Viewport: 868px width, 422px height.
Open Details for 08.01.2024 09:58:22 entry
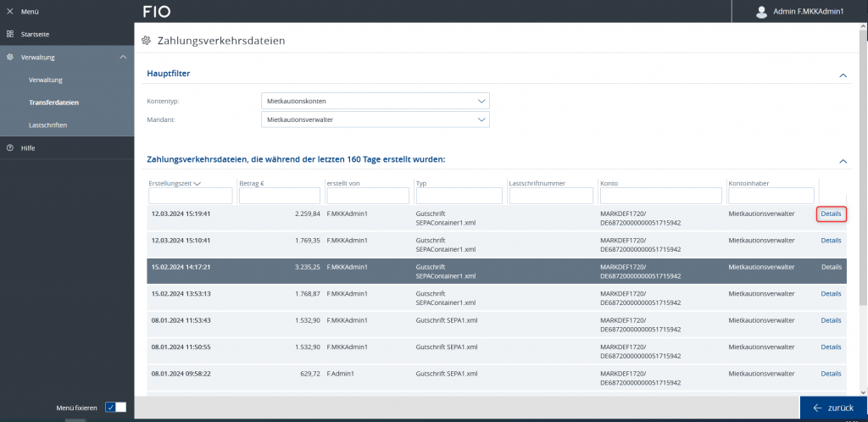(x=831, y=373)
